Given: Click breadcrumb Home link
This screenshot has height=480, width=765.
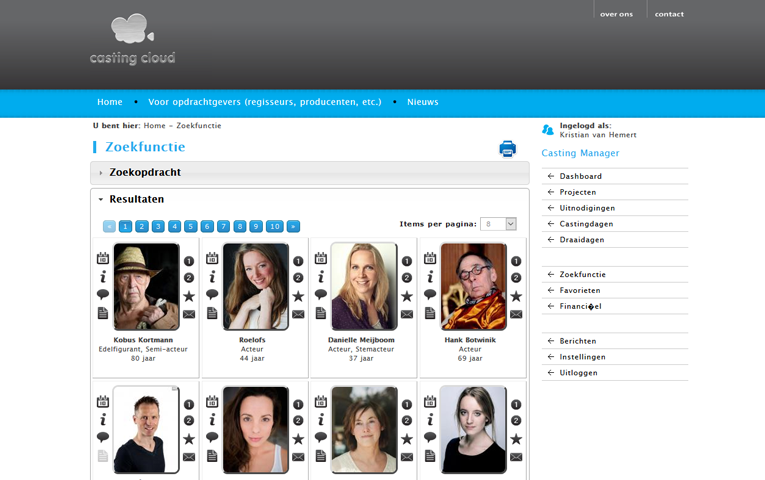Looking at the screenshot, I should point(154,125).
